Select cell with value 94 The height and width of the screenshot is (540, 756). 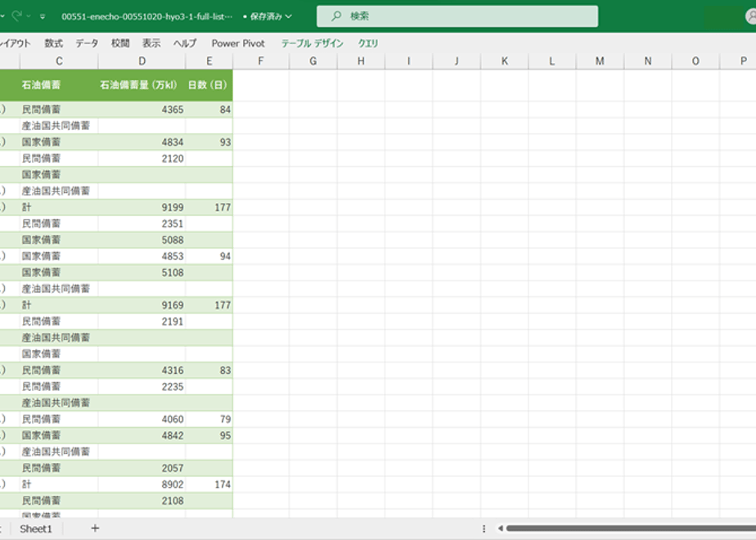click(x=209, y=256)
